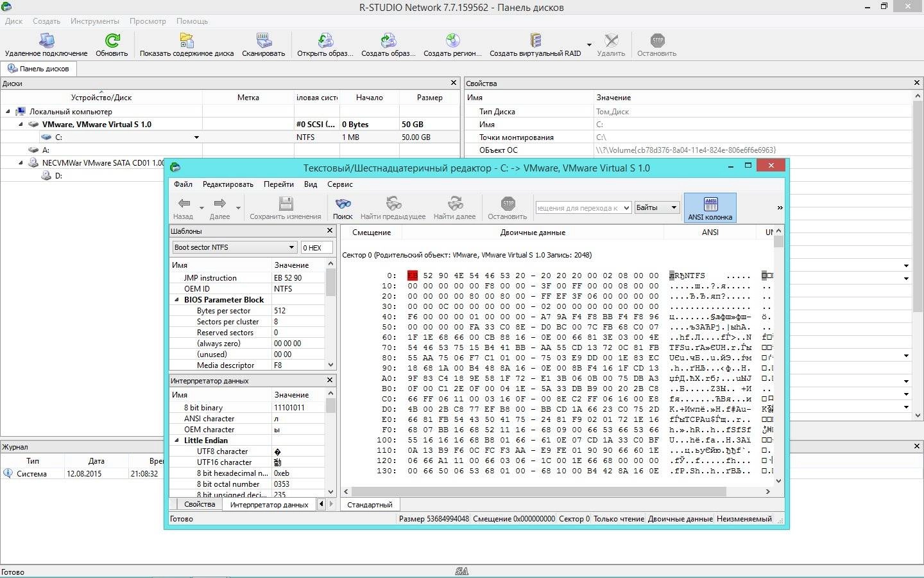This screenshot has width=924, height=578.
Task: Open the Boot sector NTFS template dropdown
Action: (291, 247)
